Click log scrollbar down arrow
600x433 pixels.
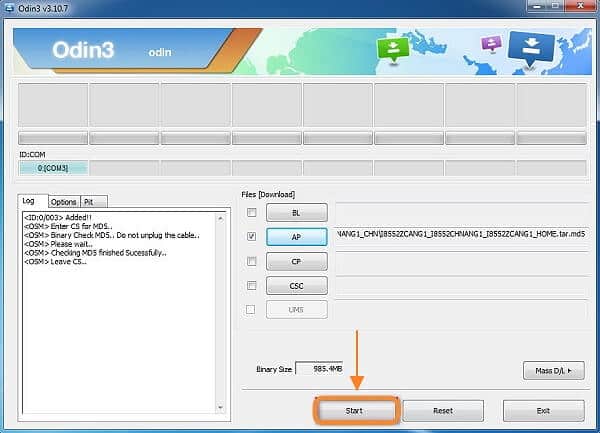[220, 407]
